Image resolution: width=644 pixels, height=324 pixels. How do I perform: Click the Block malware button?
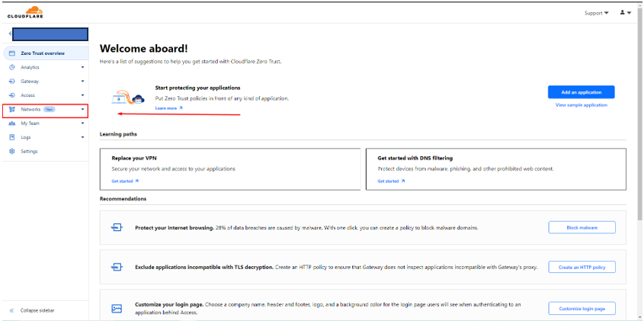pos(582,227)
